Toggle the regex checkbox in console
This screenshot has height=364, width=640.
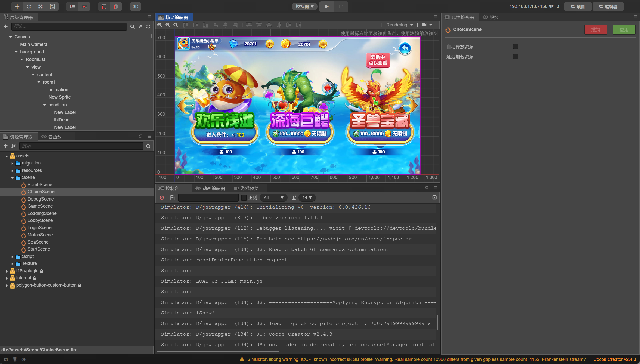pos(244,198)
